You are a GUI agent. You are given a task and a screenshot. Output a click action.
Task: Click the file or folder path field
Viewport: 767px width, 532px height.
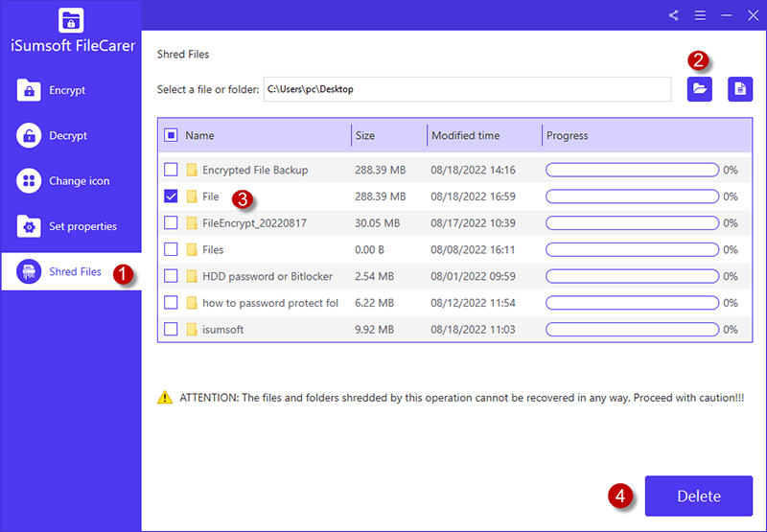click(x=467, y=89)
